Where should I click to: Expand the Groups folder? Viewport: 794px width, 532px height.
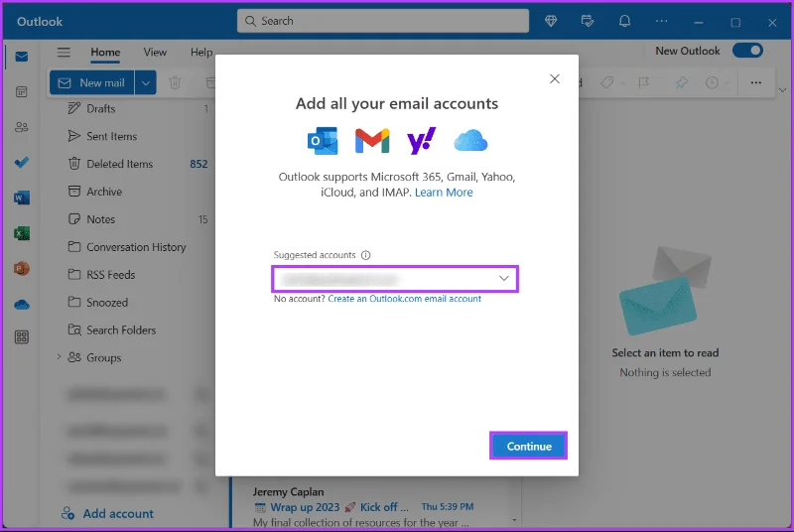59,357
